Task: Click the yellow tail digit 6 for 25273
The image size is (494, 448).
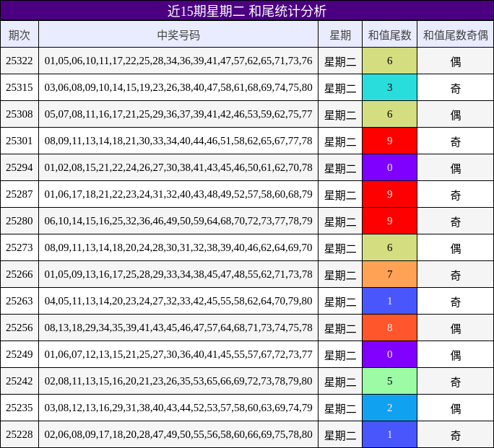Action: pyautogui.click(x=390, y=247)
